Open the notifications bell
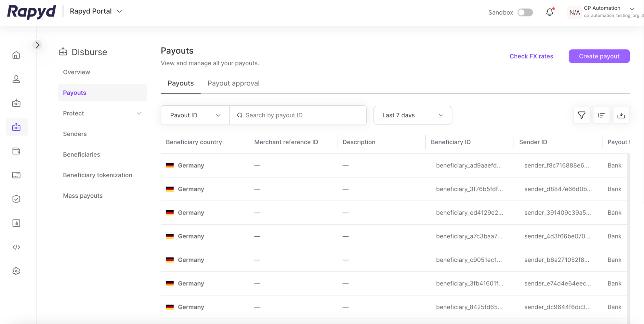Viewport: 644px width, 324px height. coord(550,12)
